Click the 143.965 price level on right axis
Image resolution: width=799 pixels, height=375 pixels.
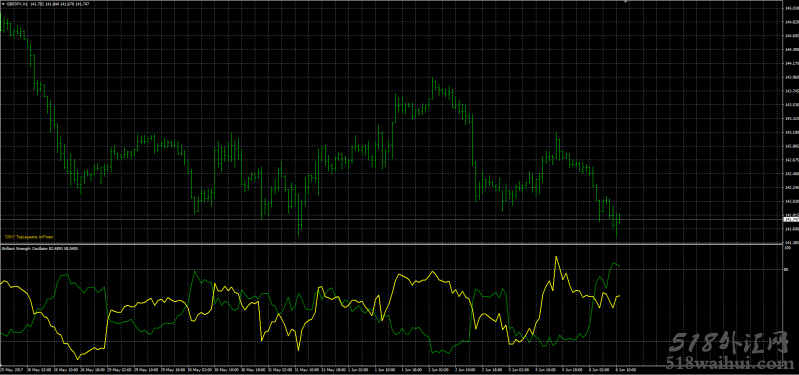tap(791, 77)
